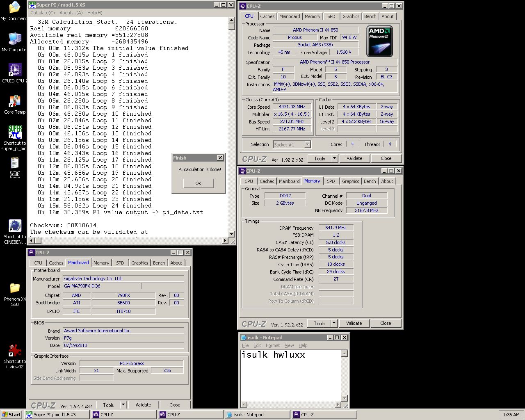The height and width of the screenshot is (420, 525).
Task: Open Tools dropdown arrow in Memory CPU-Z
Action: [x=334, y=323]
